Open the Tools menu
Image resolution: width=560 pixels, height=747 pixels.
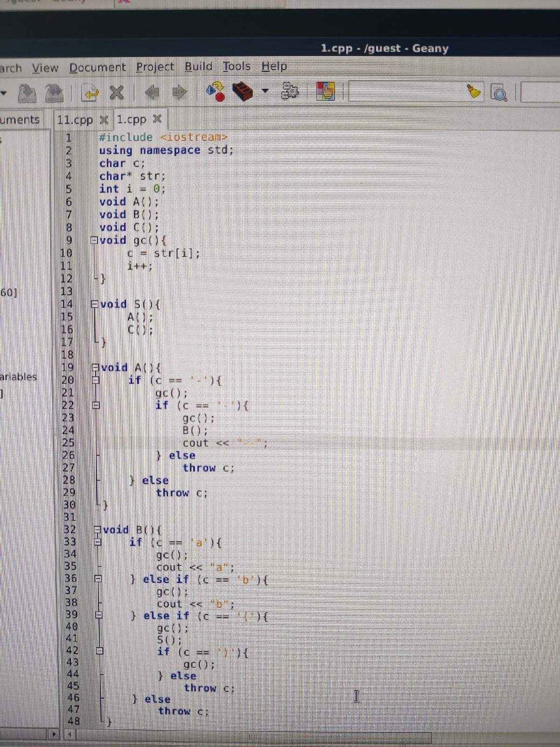(x=237, y=66)
